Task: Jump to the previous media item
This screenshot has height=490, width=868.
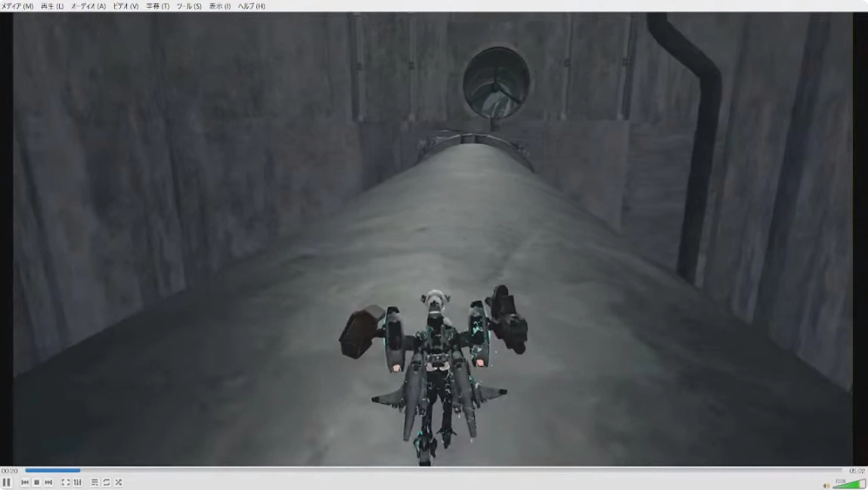Action: point(25,482)
